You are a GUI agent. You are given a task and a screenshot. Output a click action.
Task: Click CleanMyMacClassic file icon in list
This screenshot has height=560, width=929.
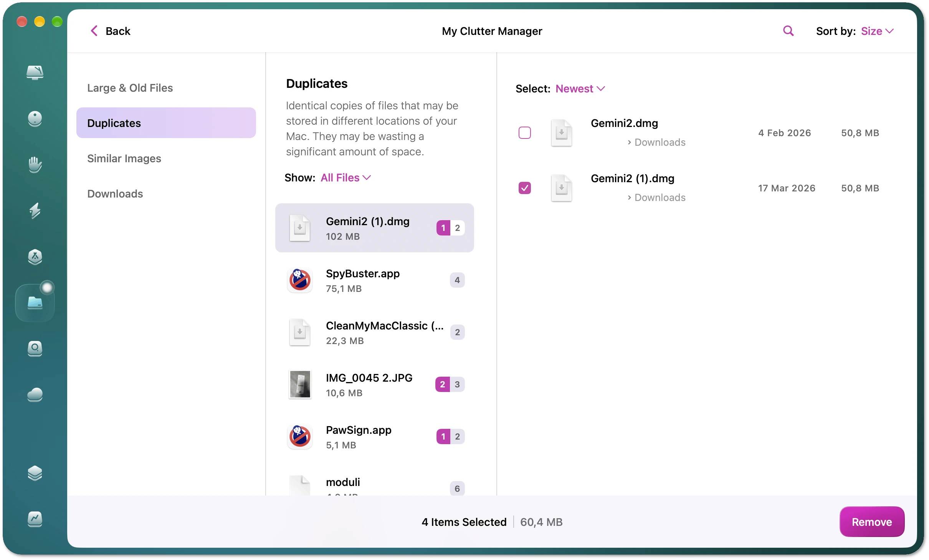coord(300,332)
